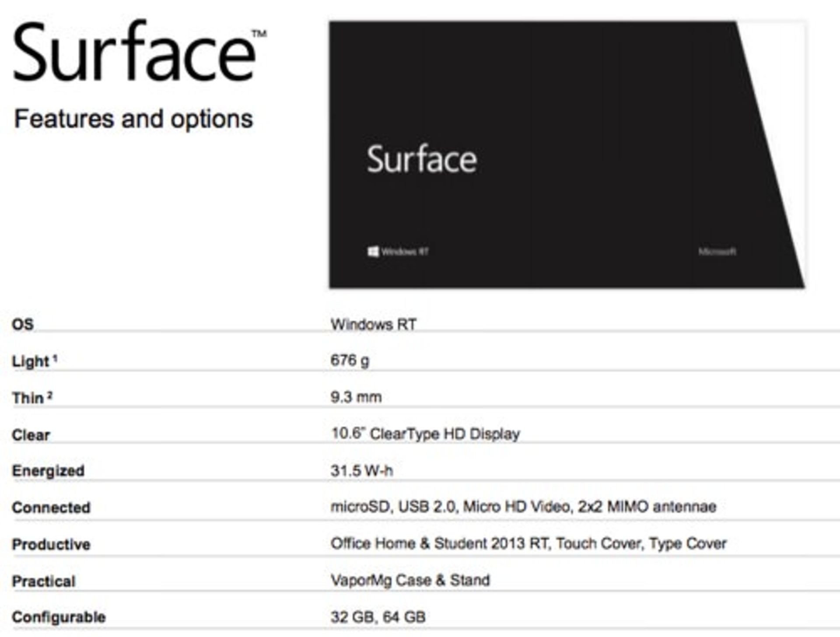Select the 'Practical' row label
The height and width of the screenshot is (637, 840).
point(44,581)
